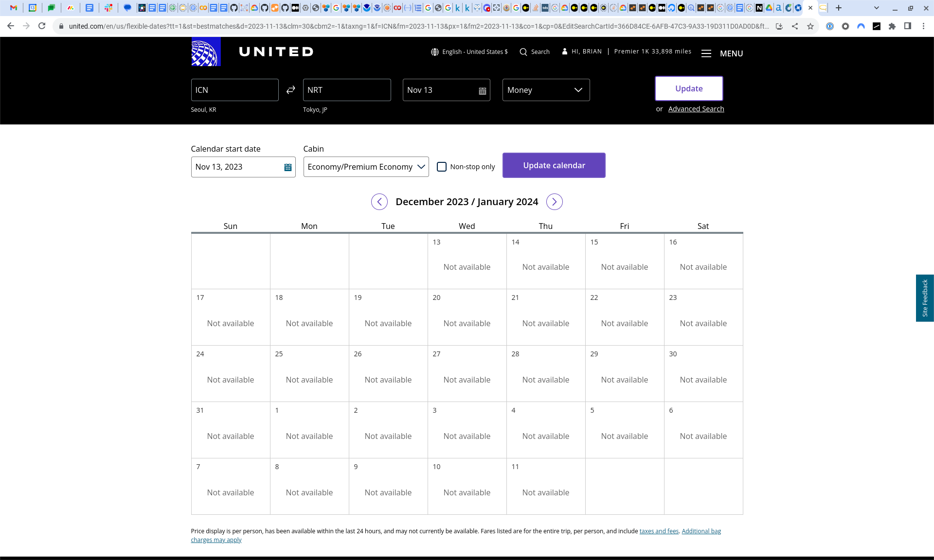
Task: Click the white Update button
Action: coord(688,88)
